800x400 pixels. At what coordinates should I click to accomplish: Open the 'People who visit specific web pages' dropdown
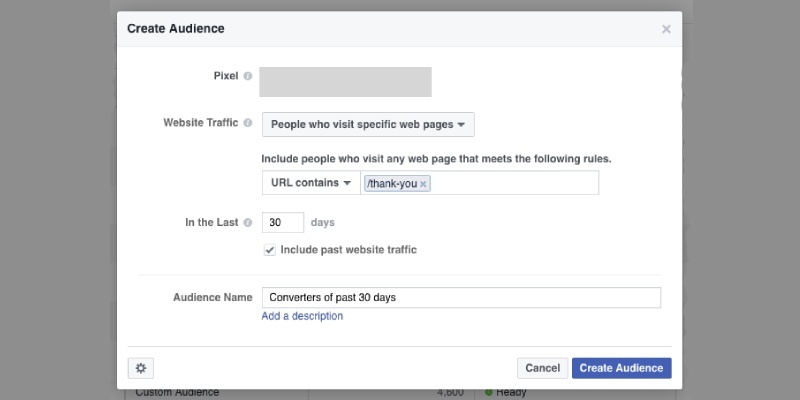coord(368,124)
